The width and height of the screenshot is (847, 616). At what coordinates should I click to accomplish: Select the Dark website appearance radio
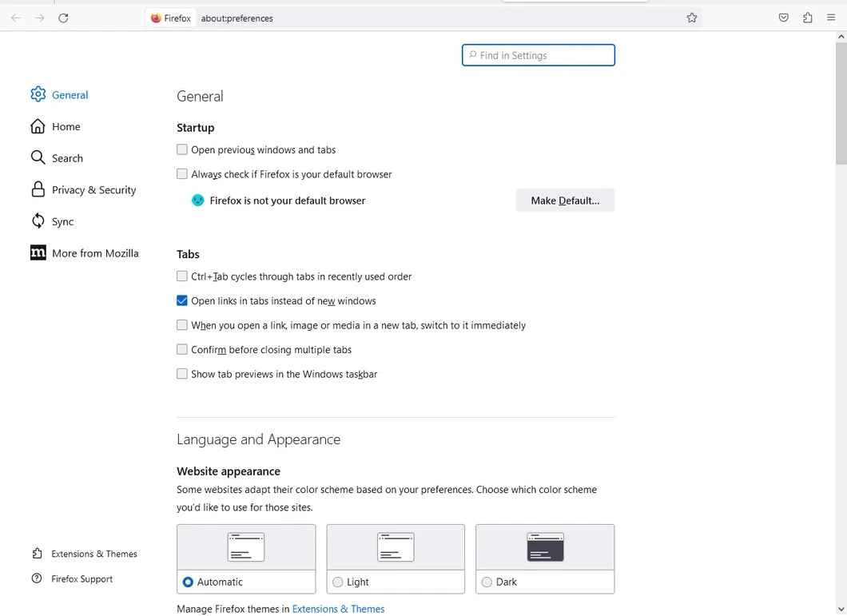pos(487,582)
